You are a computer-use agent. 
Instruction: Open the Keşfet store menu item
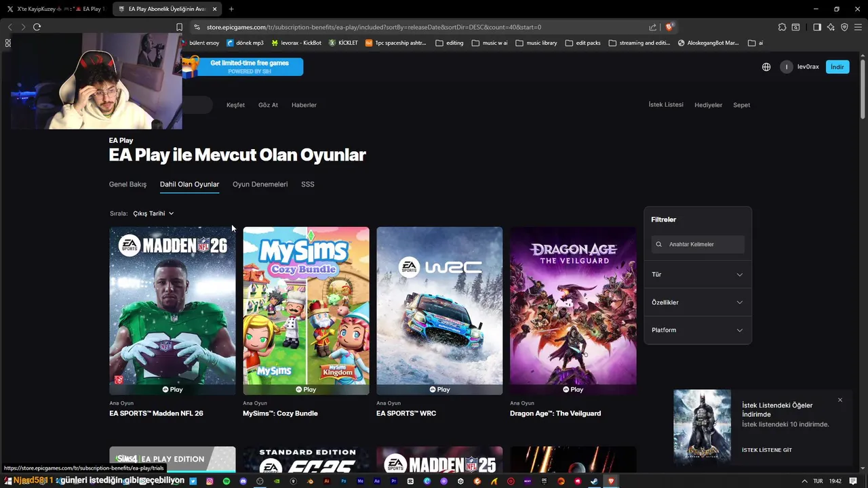[x=235, y=105]
